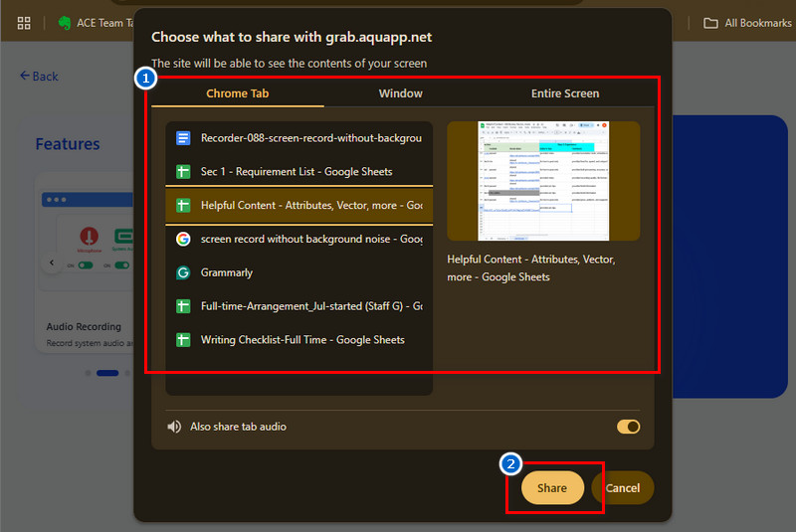The height and width of the screenshot is (532, 796).
Task: Switch to the Chrome Tab tab
Action: tap(238, 93)
